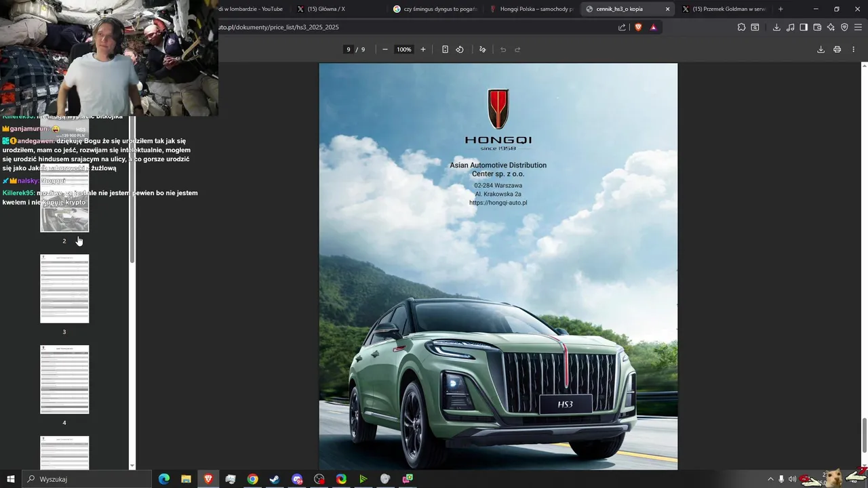Open the volume control in system tray
The width and height of the screenshot is (868, 488).
tap(792, 479)
